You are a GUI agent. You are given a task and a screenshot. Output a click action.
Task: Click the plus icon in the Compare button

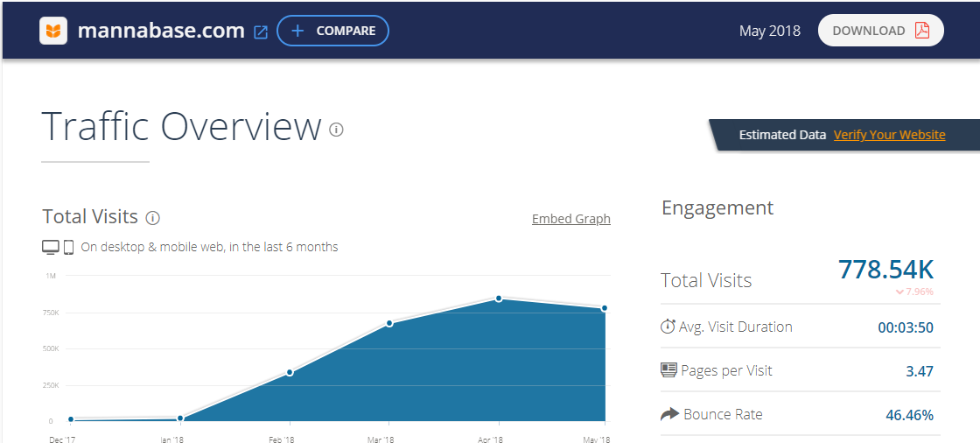[x=297, y=31]
